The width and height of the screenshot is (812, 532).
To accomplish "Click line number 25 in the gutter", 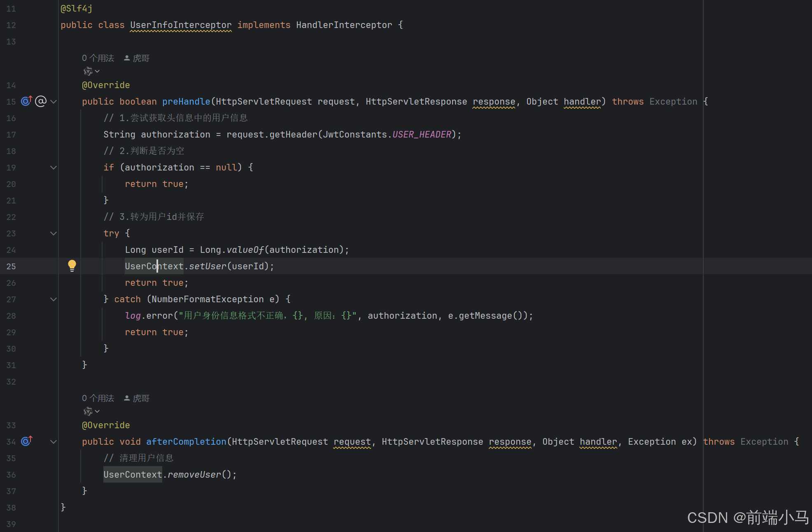I will click(x=11, y=266).
